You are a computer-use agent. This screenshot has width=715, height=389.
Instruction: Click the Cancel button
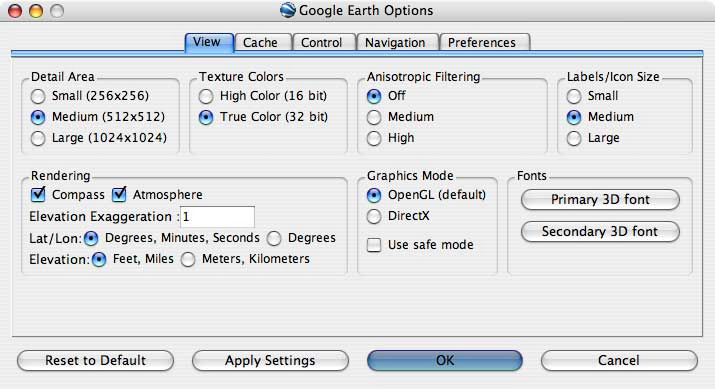click(619, 361)
